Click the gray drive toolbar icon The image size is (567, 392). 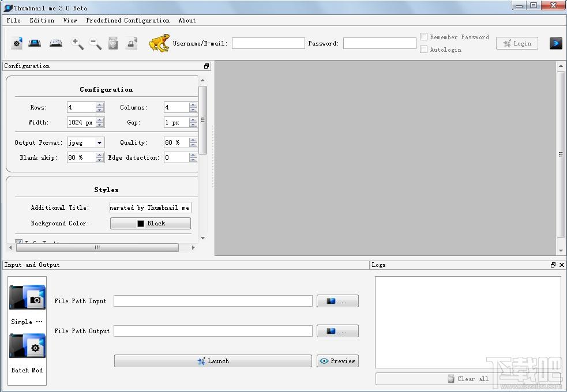[56, 43]
